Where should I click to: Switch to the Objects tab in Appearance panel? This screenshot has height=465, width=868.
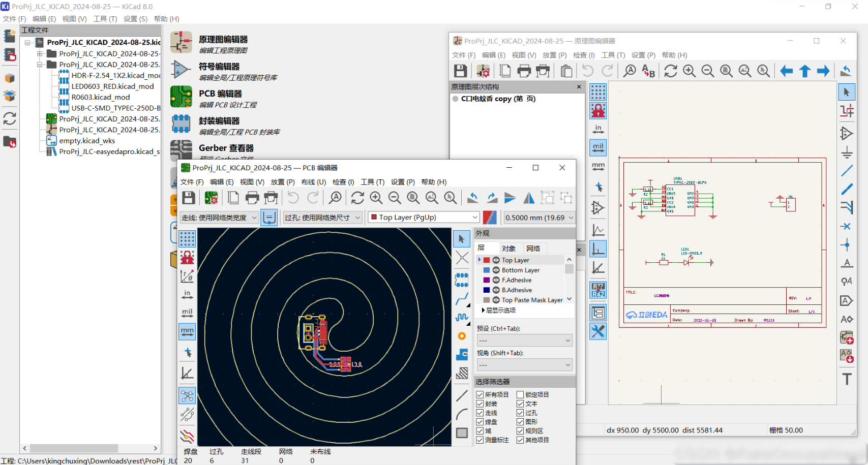click(508, 249)
